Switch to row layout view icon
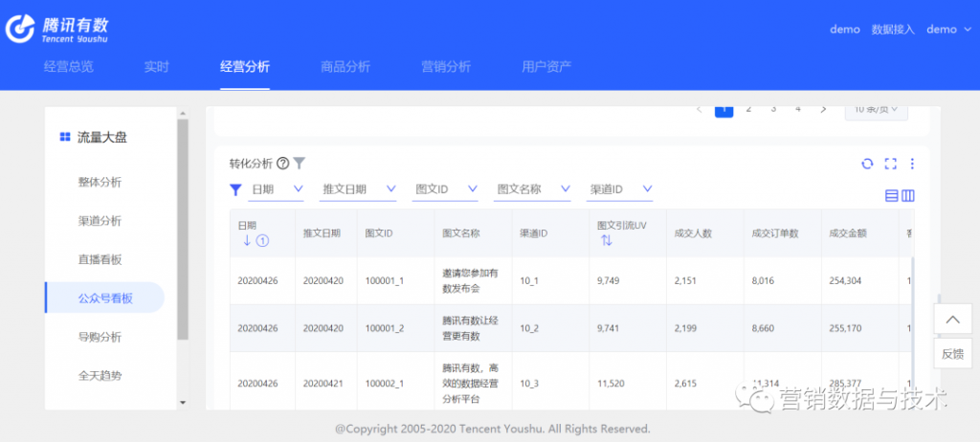 coord(891,196)
